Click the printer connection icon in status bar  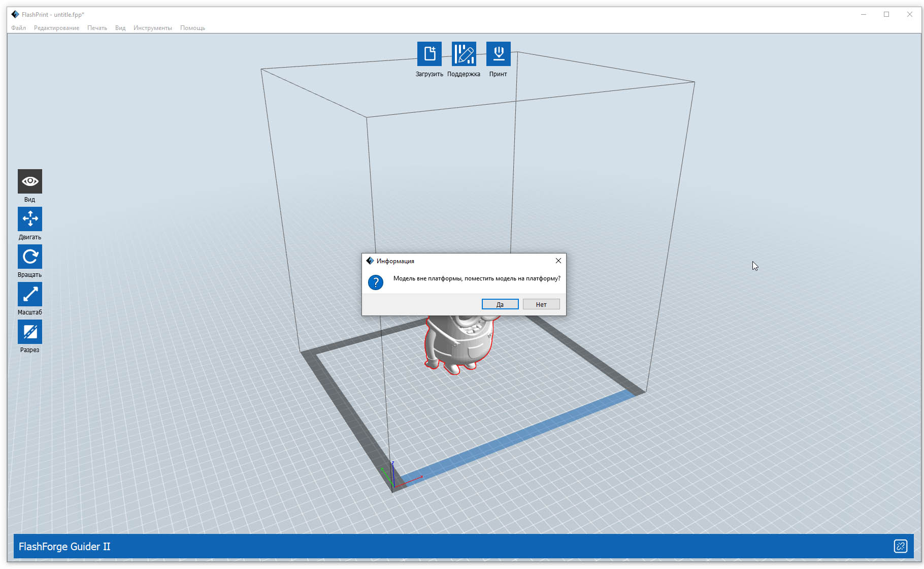(x=900, y=546)
